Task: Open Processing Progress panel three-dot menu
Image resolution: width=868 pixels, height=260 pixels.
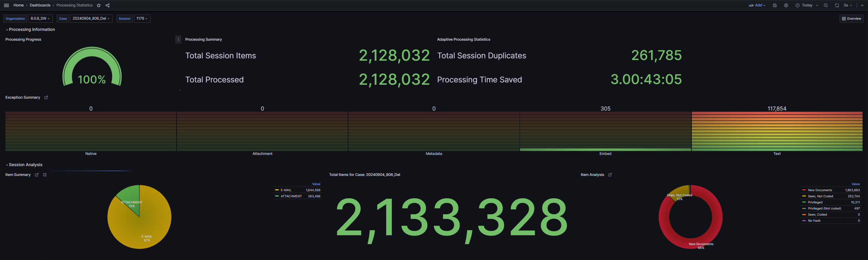Action: click(178, 40)
